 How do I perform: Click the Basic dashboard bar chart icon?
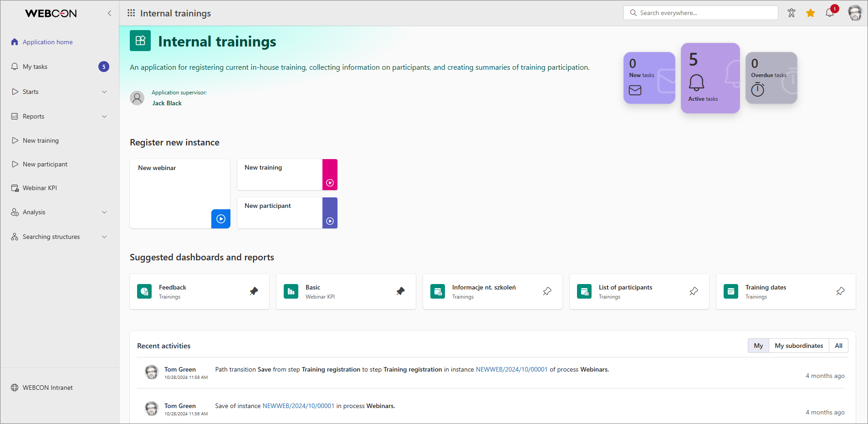[291, 291]
